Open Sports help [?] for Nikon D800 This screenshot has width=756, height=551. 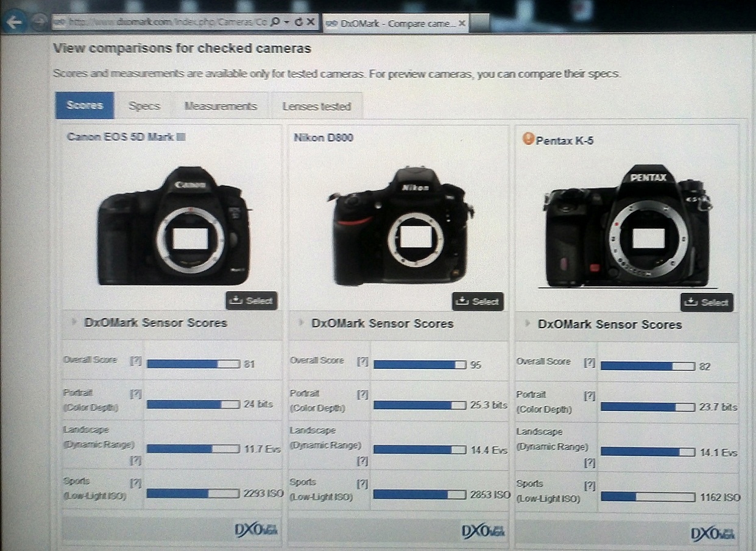coord(362,484)
